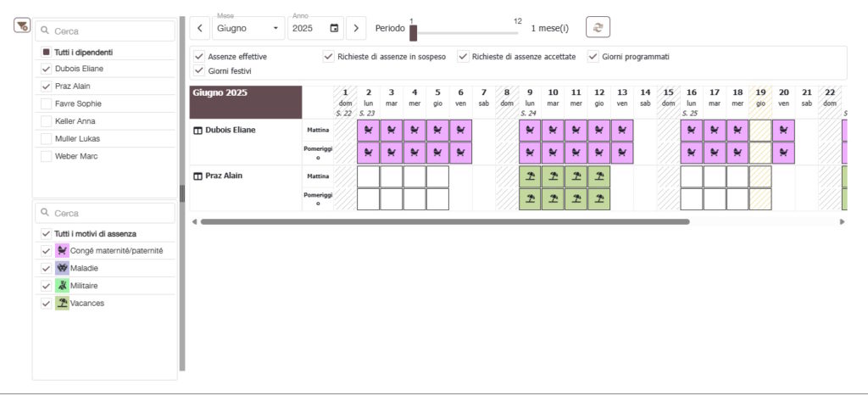This screenshot has width=868, height=396.
Task: Uncheck the Vacances absence reason
Action: pos(46,304)
